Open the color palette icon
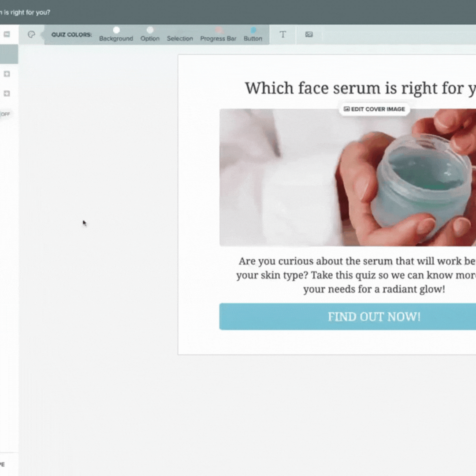This screenshot has width=476, height=476. pyautogui.click(x=31, y=35)
